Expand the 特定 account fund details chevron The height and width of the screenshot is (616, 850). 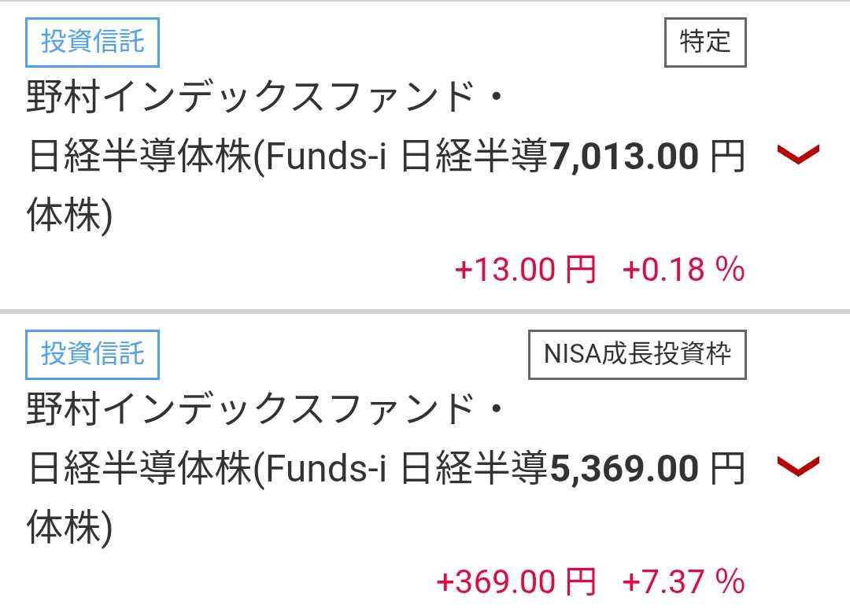(x=798, y=154)
